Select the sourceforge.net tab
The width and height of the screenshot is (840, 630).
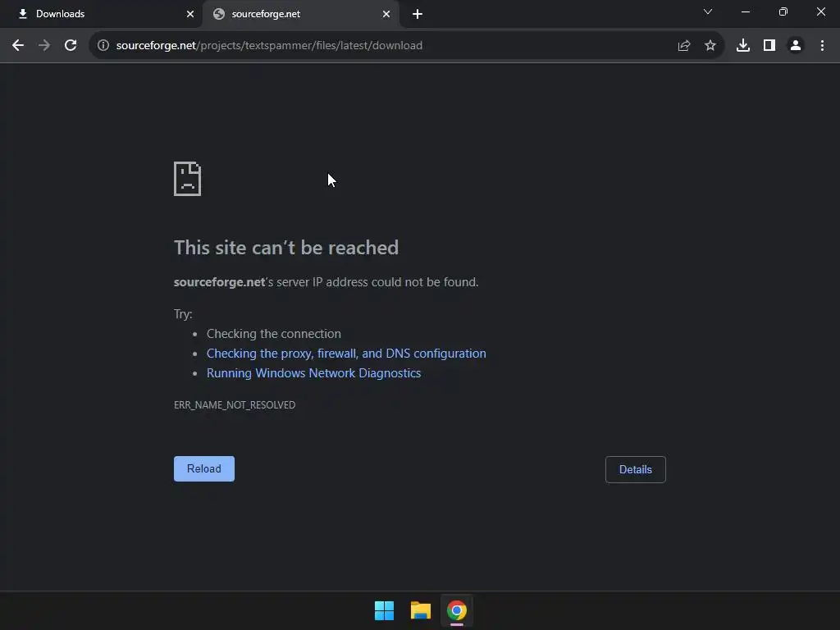click(x=301, y=14)
